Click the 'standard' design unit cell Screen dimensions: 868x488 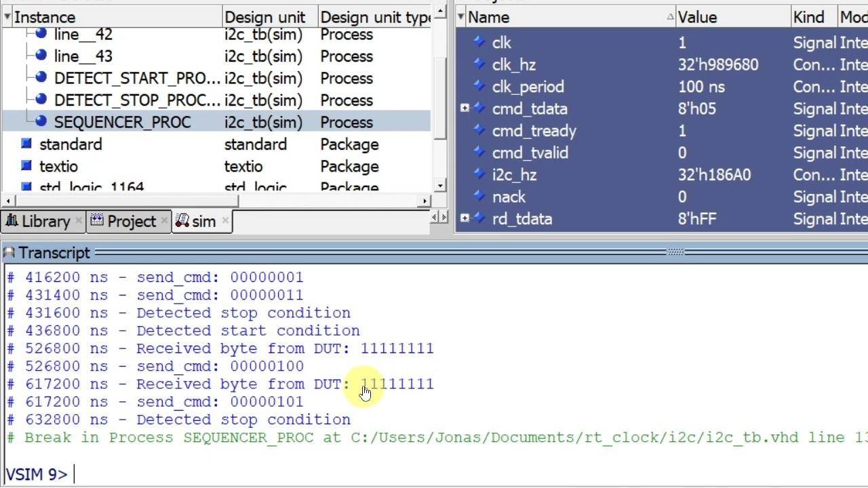coord(255,144)
